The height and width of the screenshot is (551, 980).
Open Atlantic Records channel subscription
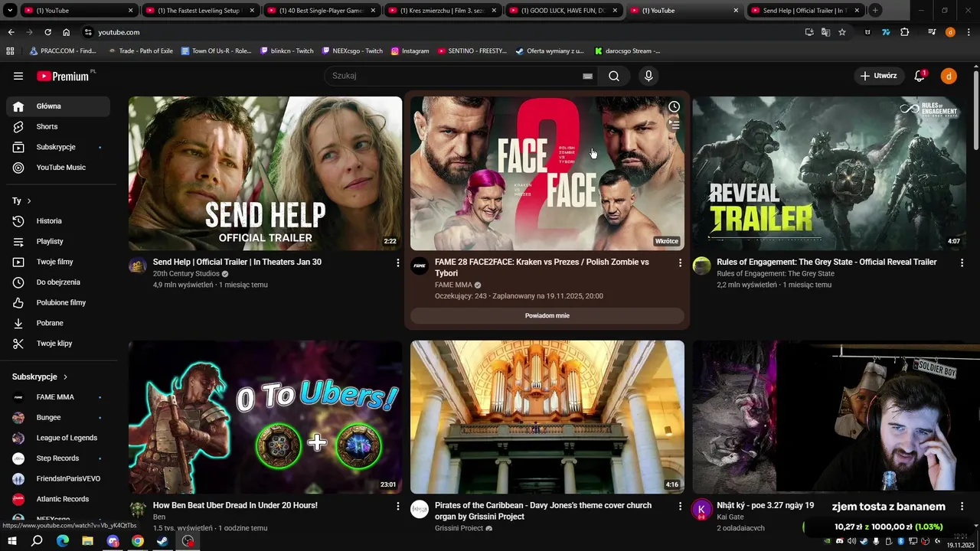pos(58,499)
